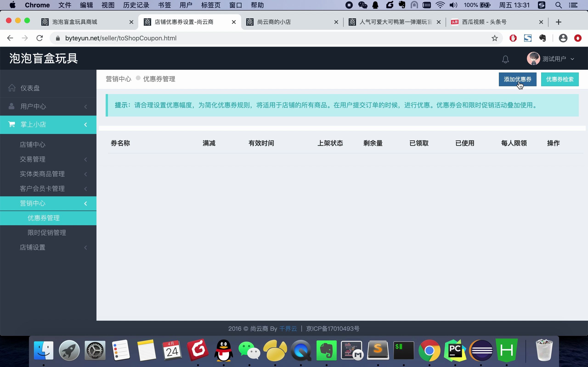Open the 千界云 link in the footer
Viewport: 588px width, 367px height.
tap(288, 328)
